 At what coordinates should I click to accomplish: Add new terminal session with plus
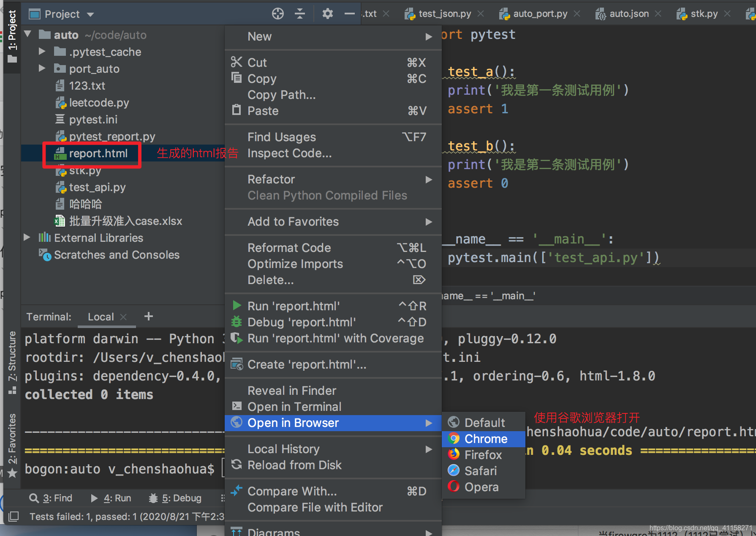point(149,316)
